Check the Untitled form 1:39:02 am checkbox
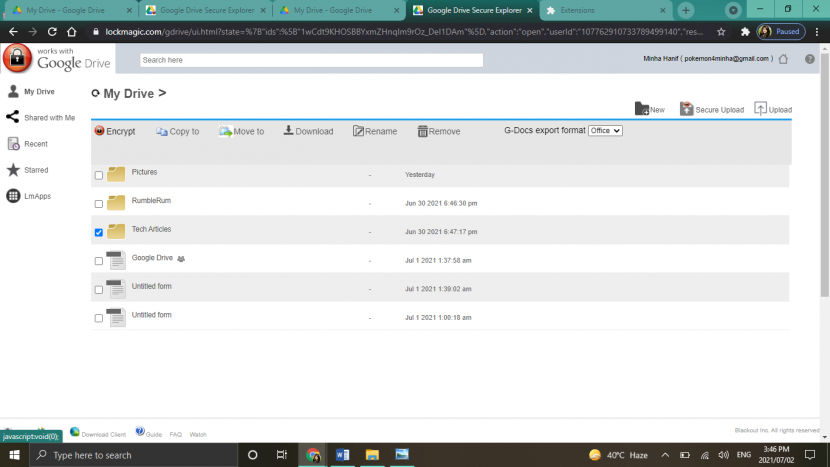This screenshot has height=467, width=830. point(98,290)
